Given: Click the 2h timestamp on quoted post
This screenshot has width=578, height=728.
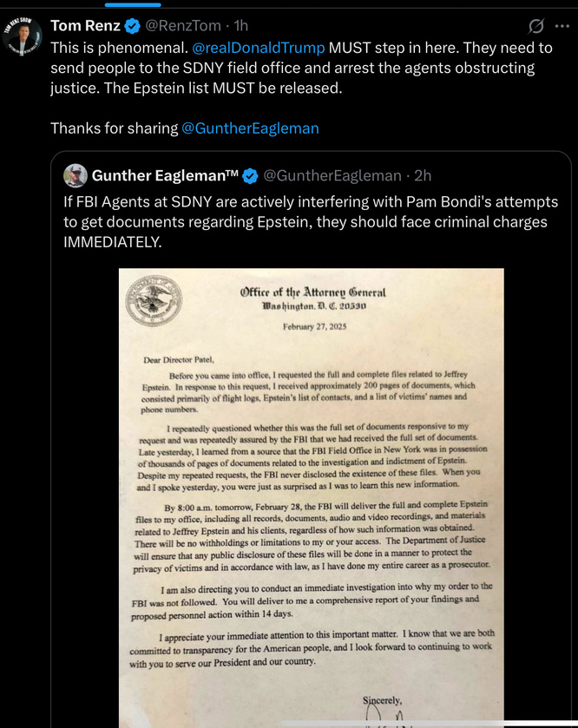Looking at the screenshot, I should point(423,175).
